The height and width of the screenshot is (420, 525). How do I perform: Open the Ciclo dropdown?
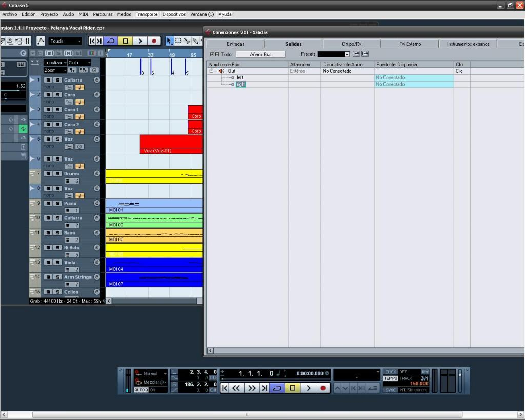(79, 63)
